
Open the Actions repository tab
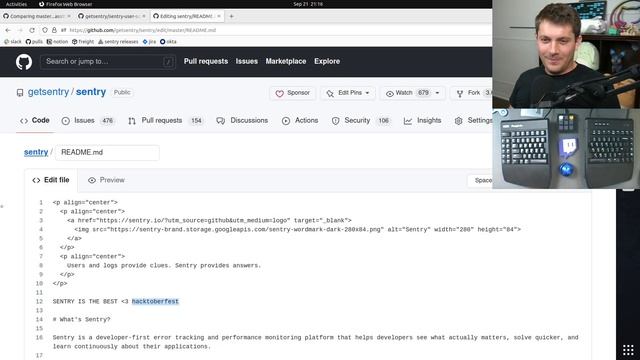pyautogui.click(x=300, y=120)
